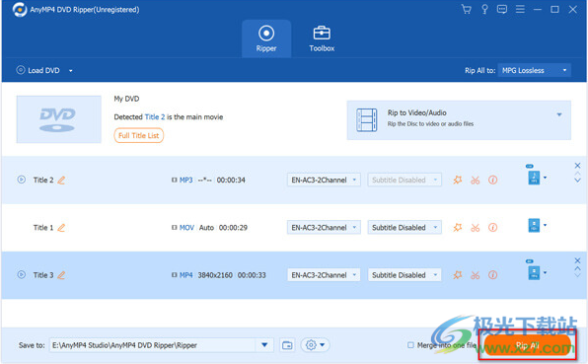The height and width of the screenshot is (364, 588).
Task: Click the My DVD disc name
Action: pos(126,99)
